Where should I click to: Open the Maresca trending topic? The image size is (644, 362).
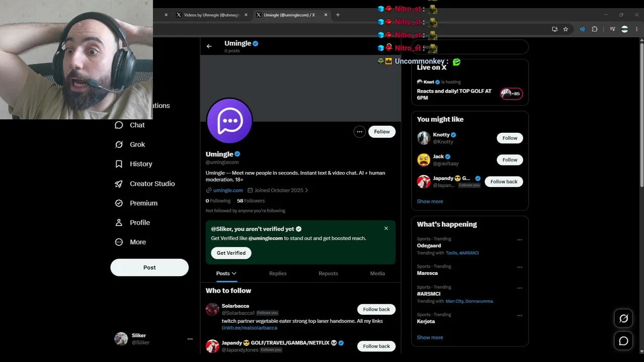tap(427, 273)
